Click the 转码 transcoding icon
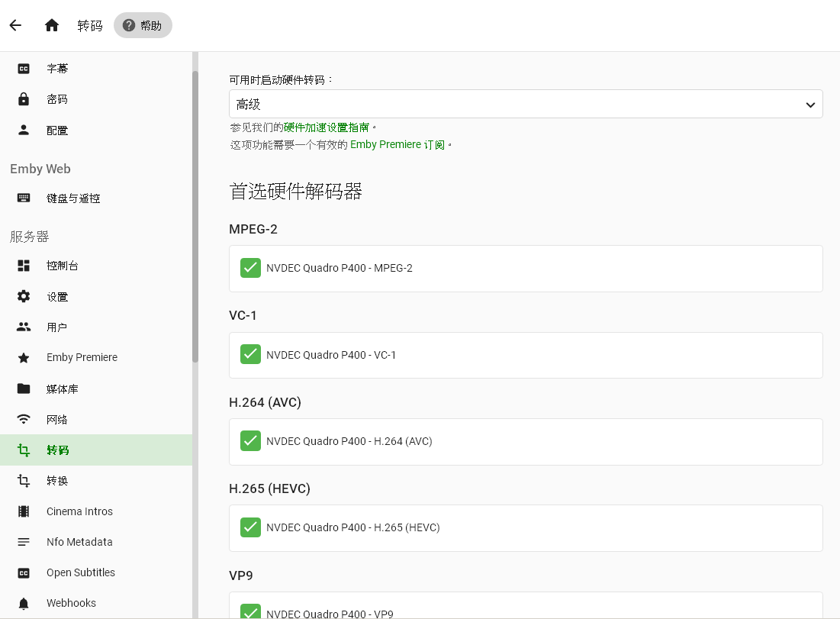The width and height of the screenshot is (840, 619). (24, 450)
